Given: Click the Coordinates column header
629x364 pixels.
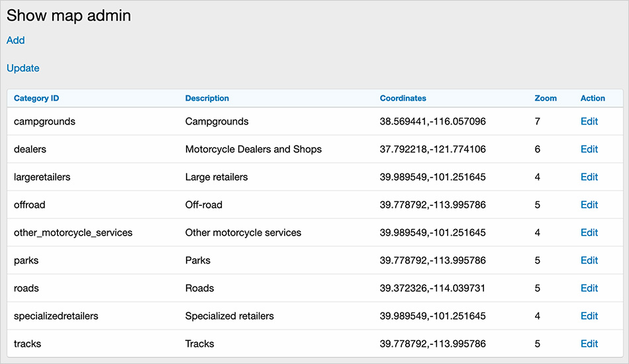Looking at the screenshot, I should coord(403,99).
